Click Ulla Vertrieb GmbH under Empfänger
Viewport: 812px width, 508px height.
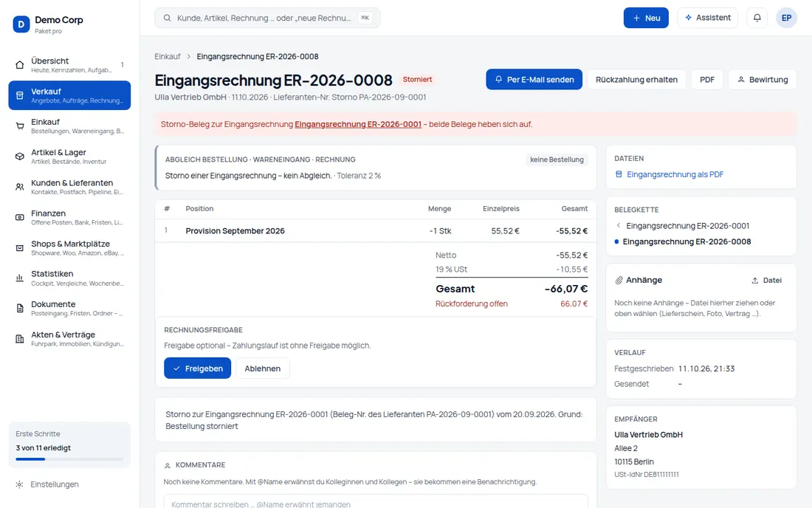(x=648, y=435)
